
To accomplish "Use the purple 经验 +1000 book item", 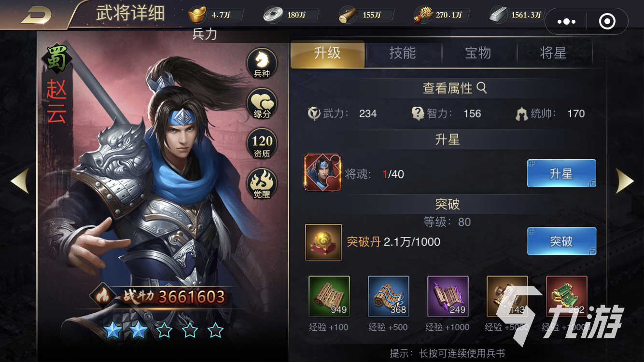I will click(x=448, y=296).
